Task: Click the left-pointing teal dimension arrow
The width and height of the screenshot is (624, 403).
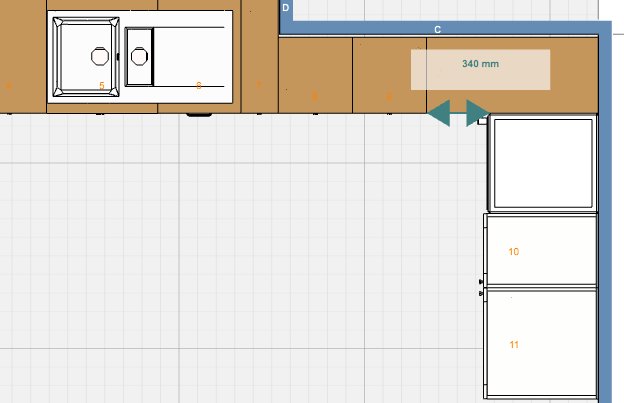Action: [439, 113]
